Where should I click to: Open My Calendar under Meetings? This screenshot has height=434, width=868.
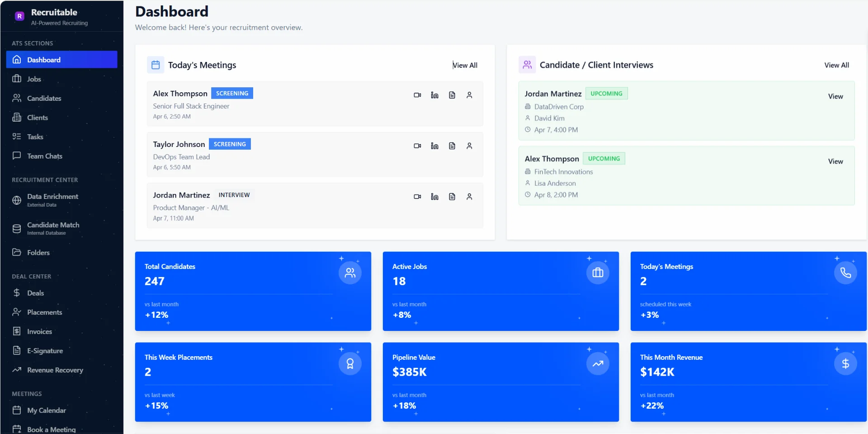coord(46,410)
